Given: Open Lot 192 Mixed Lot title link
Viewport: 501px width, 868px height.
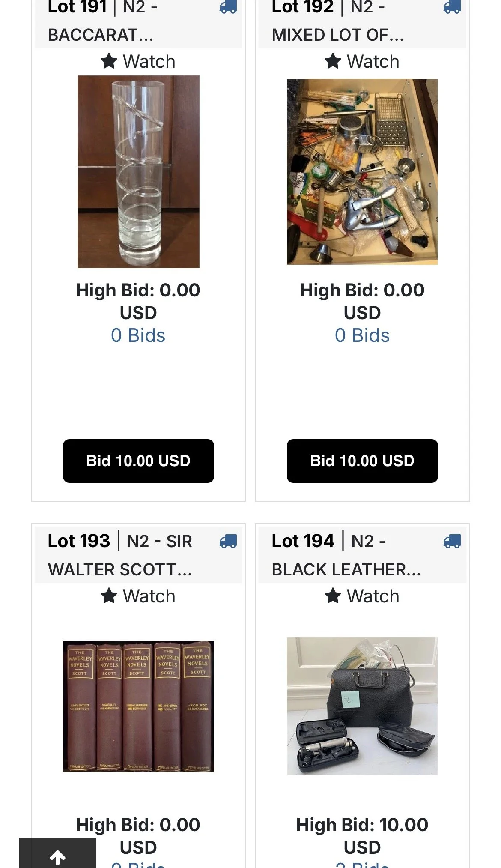Looking at the screenshot, I should click(338, 21).
